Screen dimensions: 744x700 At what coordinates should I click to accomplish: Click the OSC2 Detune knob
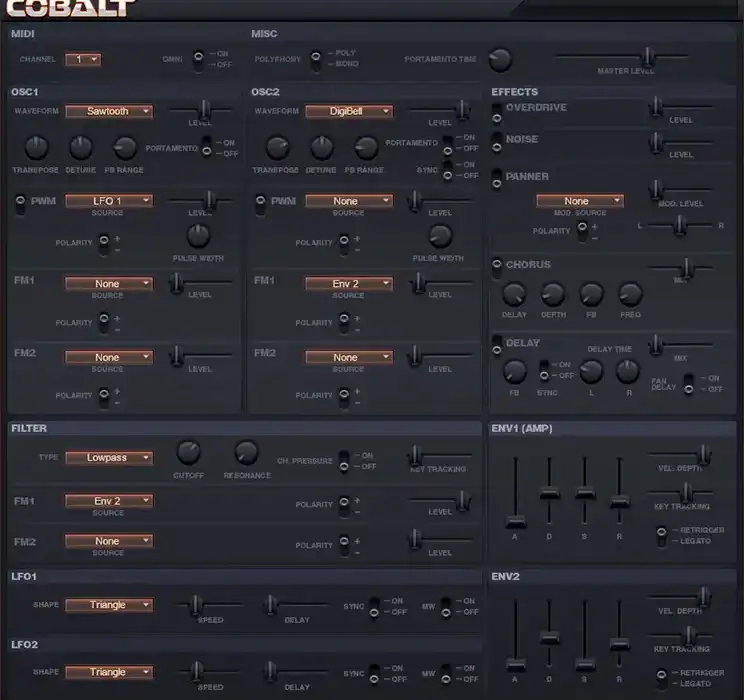322,147
